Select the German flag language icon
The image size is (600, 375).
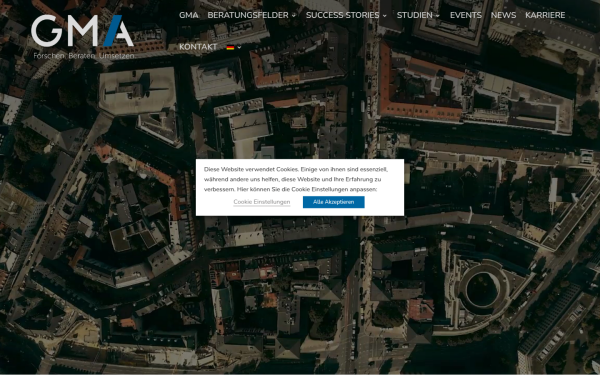tap(230, 47)
